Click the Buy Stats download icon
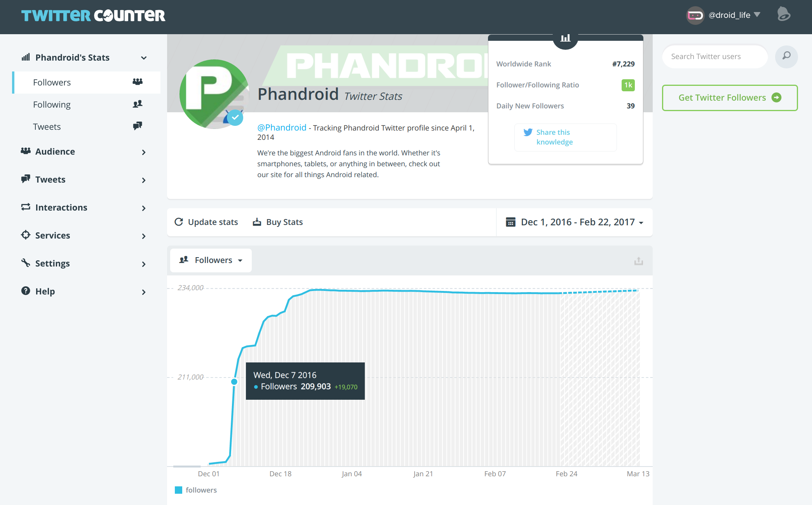812x505 pixels. 257,222
